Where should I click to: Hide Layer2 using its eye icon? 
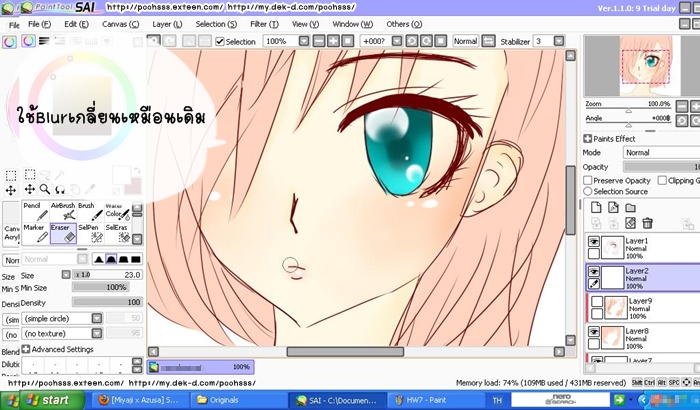593,272
